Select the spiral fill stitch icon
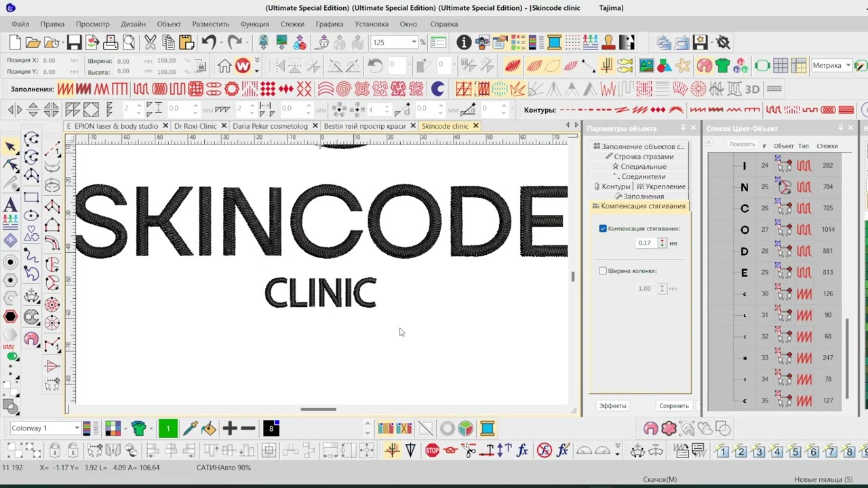The height and width of the screenshot is (488, 868). point(344,89)
